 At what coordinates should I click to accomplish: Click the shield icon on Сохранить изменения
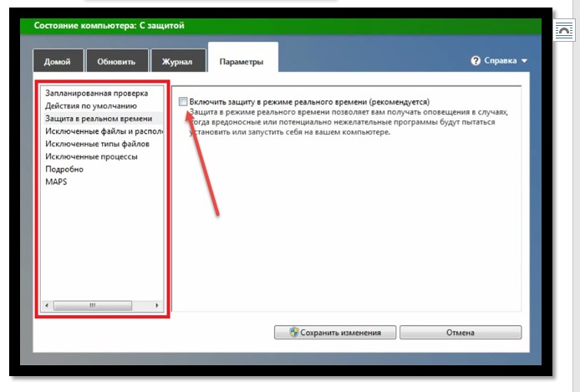click(293, 332)
